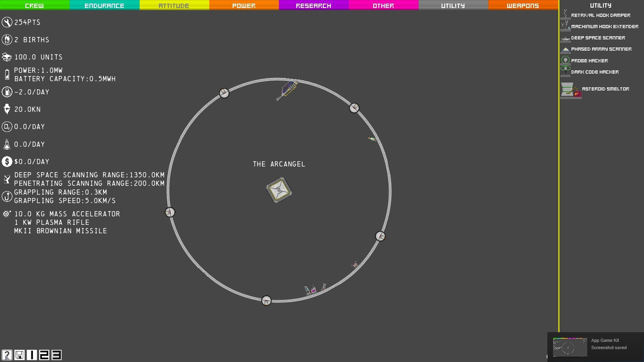644x362 pixels.
Task: Click the wrench points icon
Action: [7, 22]
